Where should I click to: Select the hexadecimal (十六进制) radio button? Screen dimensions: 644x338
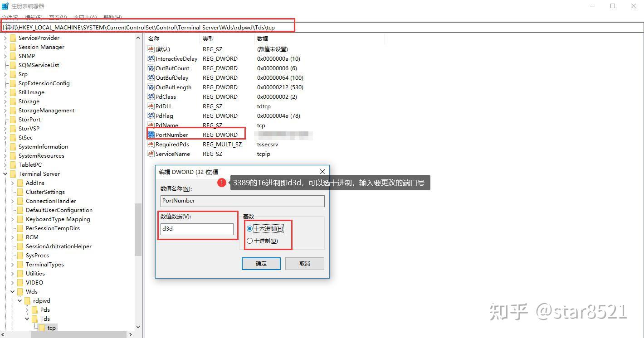pos(249,228)
